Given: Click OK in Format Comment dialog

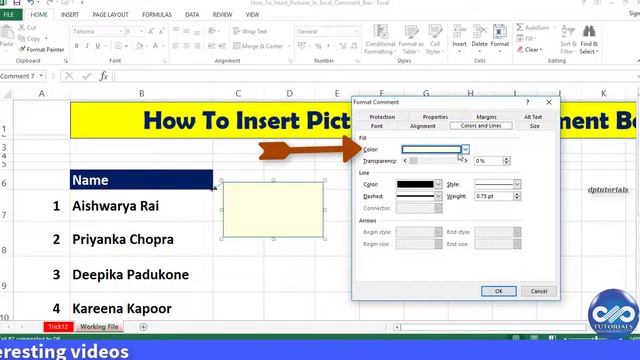Looking at the screenshot, I should click(498, 291).
